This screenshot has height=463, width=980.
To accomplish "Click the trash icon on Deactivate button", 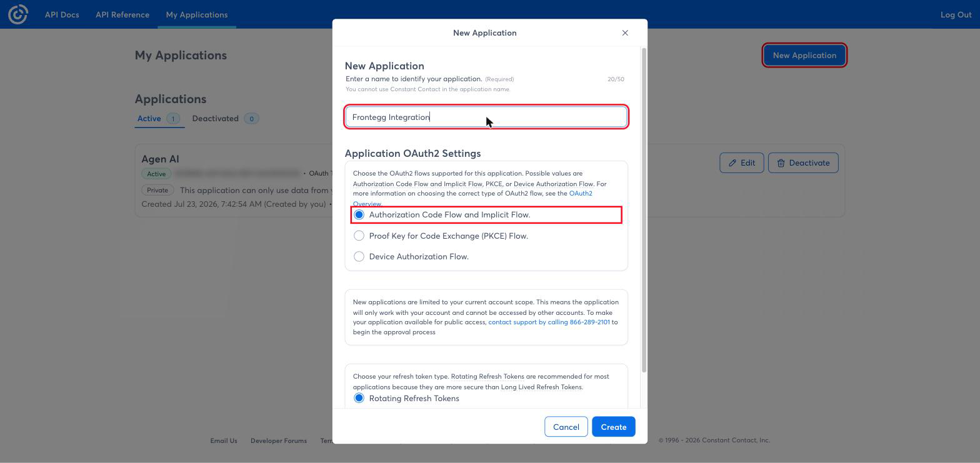I will 781,163.
